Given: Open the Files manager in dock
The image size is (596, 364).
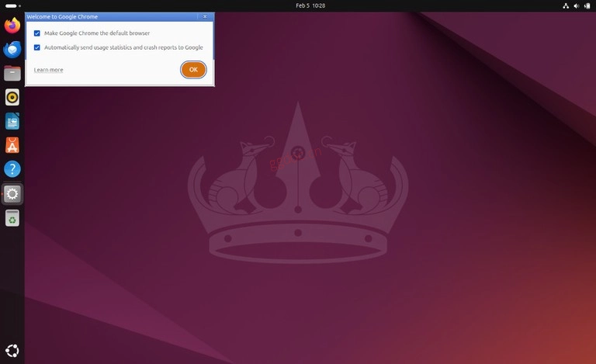Looking at the screenshot, I should coord(12,73).
